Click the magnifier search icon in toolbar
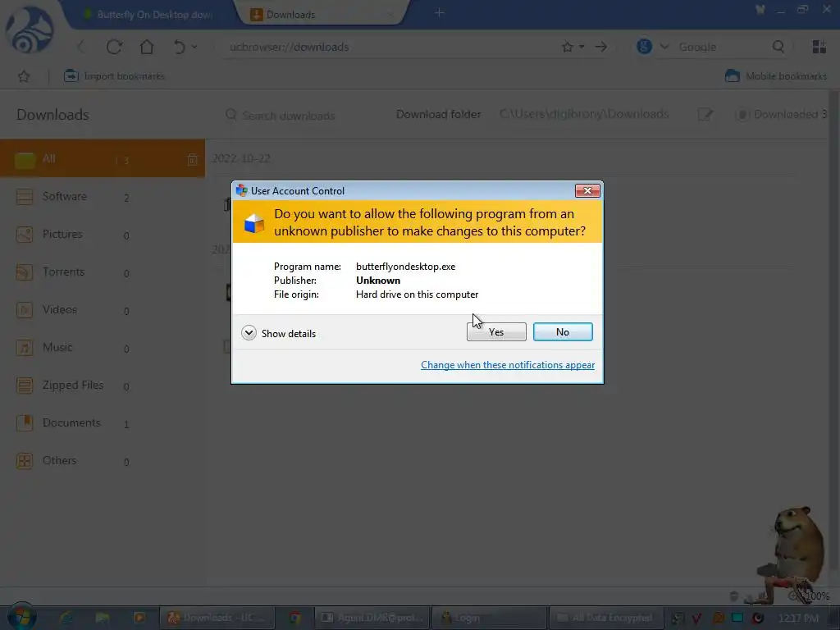Screen dimensions: 840x630 pos(778,47)
